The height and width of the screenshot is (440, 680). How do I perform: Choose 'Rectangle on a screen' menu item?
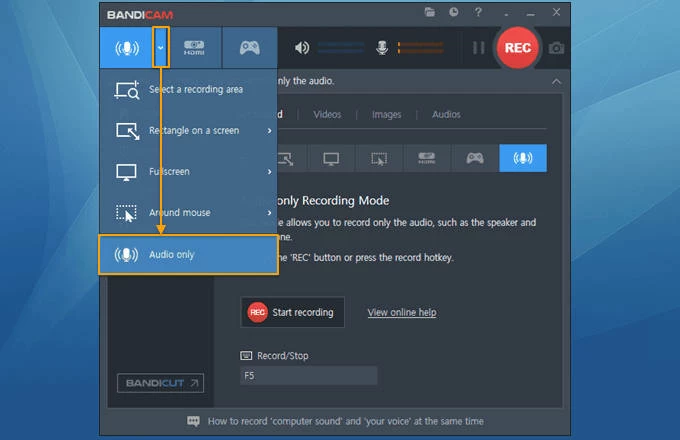[x=188, y=130]
